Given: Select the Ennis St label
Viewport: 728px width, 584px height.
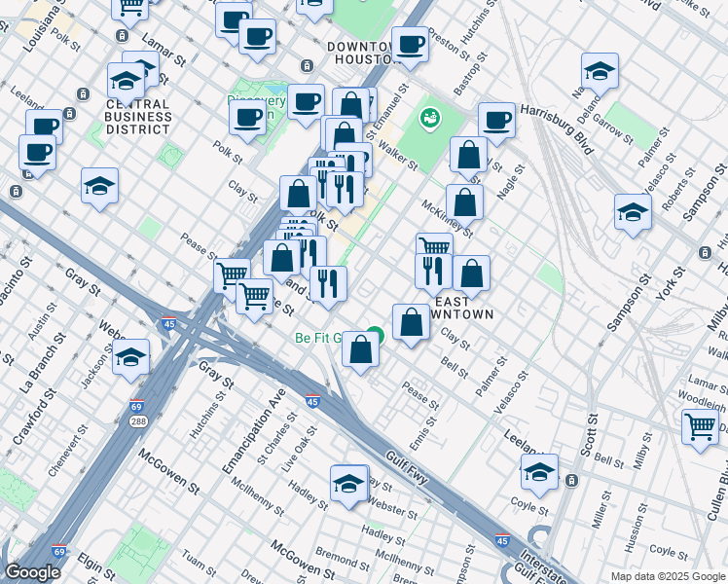Looking at the screenshot, I should (422, 433).
